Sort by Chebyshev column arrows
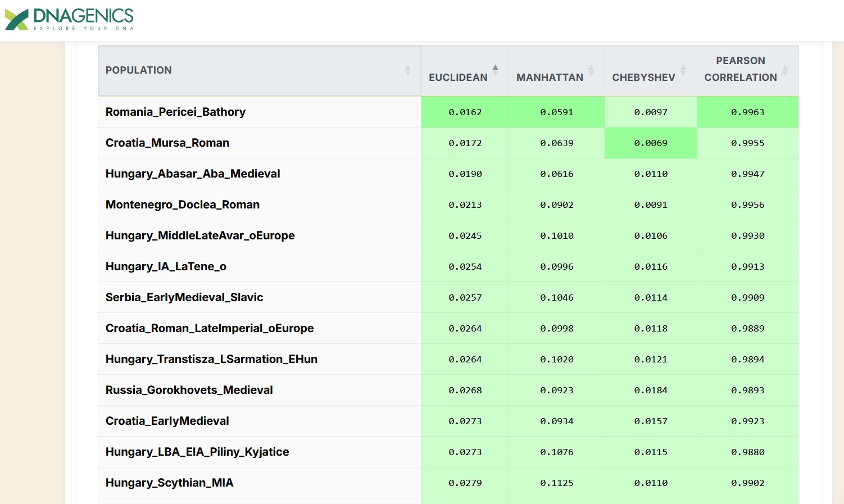This screenshot has height=504, width=844. click(683, 70)
